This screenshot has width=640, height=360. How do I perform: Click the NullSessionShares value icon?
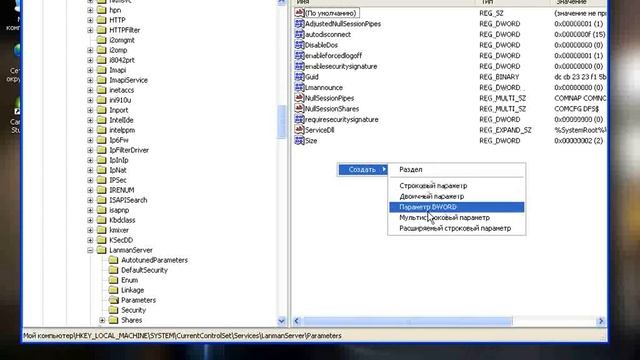[x=300, y=109]
